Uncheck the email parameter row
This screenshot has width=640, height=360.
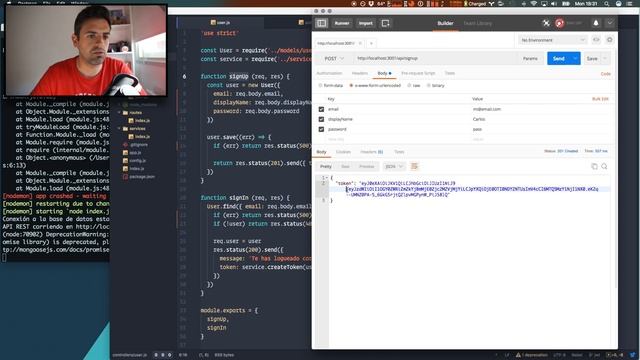tap(321, 109)
